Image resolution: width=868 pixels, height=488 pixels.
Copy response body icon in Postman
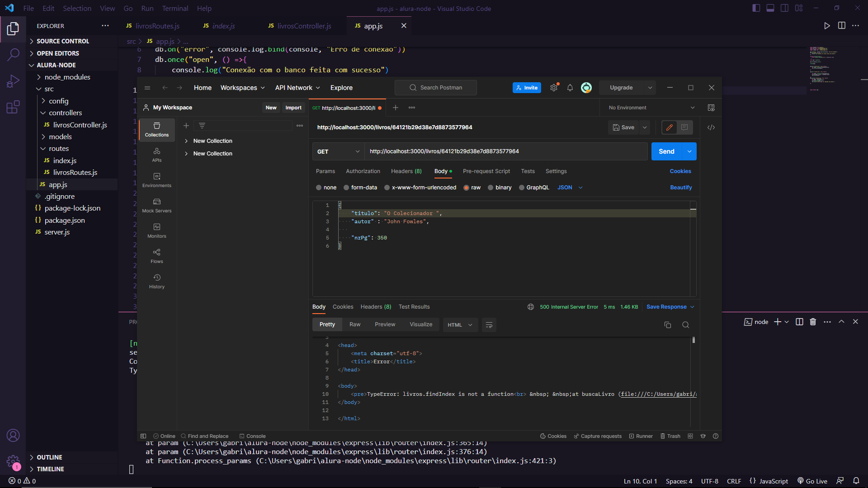click(668, 325)
